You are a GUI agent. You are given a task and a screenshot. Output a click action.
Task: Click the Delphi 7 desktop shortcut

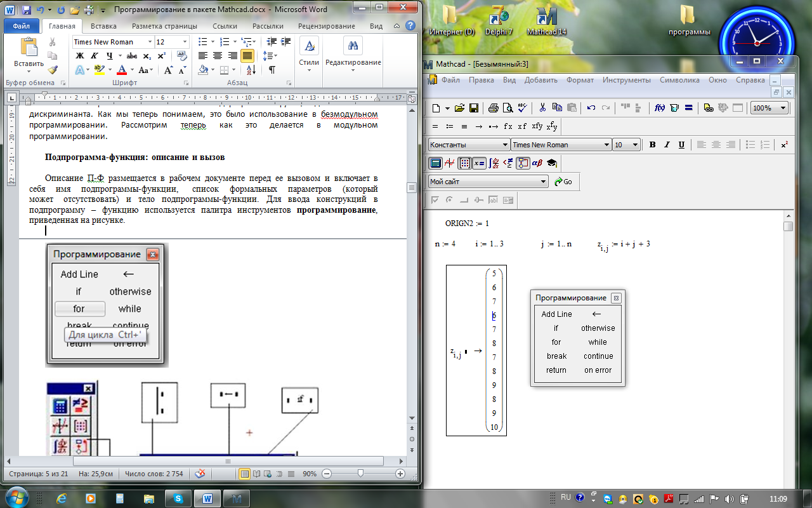pyautogui.click(x=498, y=20)
